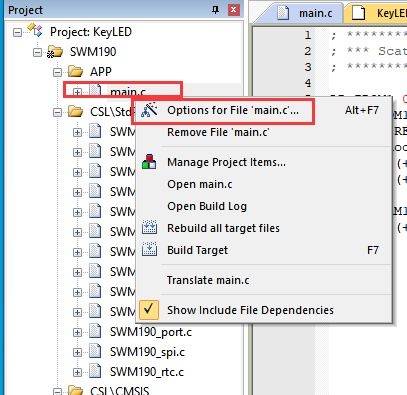The width and height of the screenshot is (407, 395).
Task: Select the APP folder in project tree
Action: (101, 72)
